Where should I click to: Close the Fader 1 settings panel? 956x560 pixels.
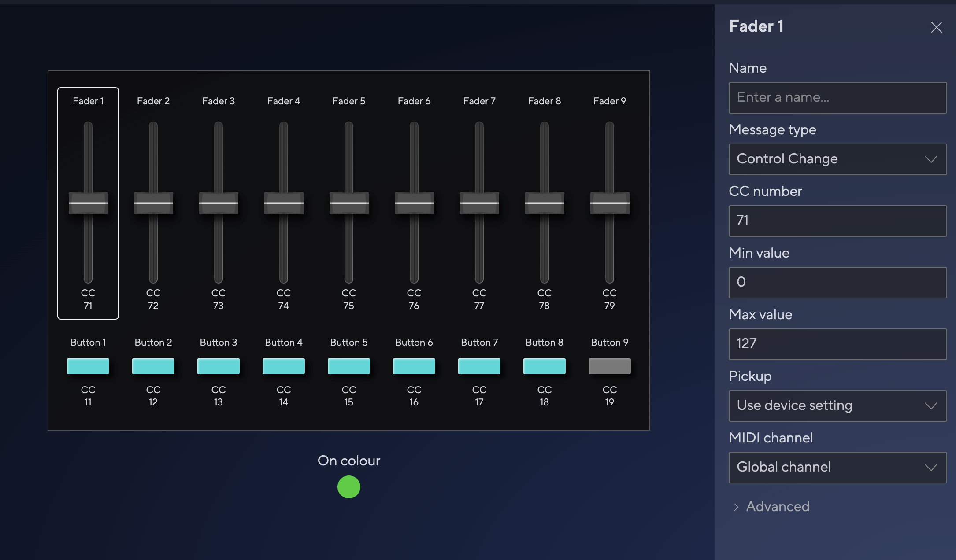936,27
